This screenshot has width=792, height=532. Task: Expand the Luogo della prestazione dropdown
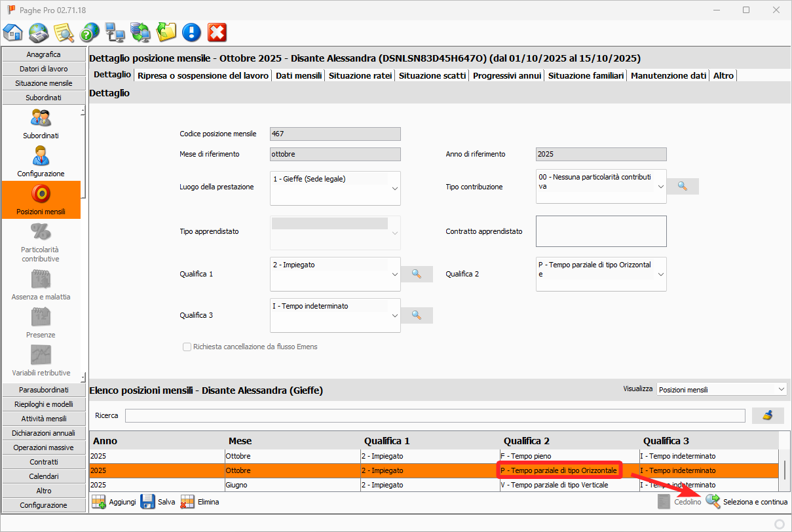[x=394, y=189]
